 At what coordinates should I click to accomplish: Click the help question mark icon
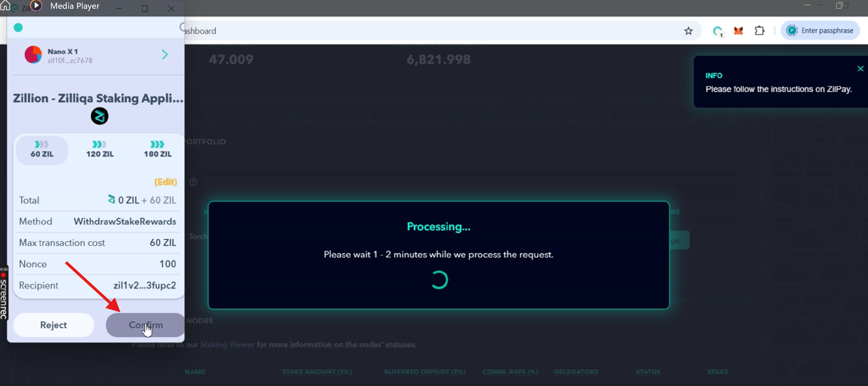coord(193,182)
